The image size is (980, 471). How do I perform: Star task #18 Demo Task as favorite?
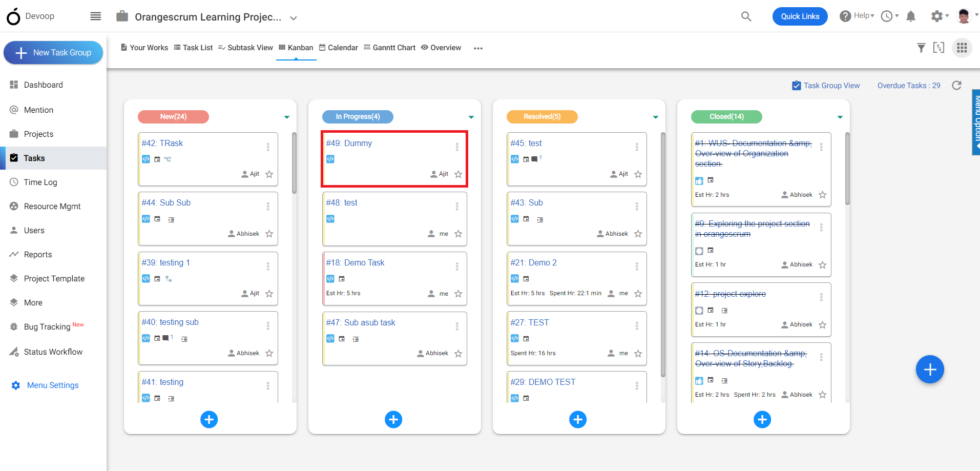(458, 294)
